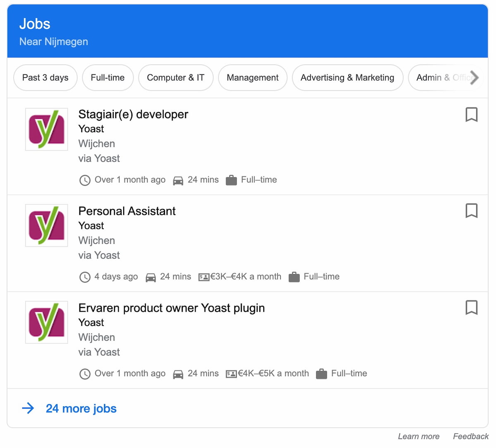This screenshot has height=448, width=496.
Task: Open the Learn more link
Action: 418,436
